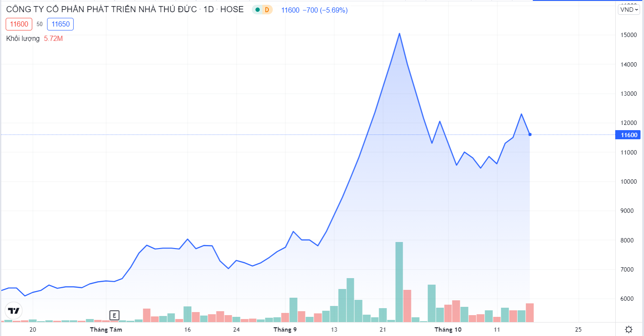This screenshot has height=336, width=644.
Task: Click the red 11600 sell price button
Action: click(19, 24)
